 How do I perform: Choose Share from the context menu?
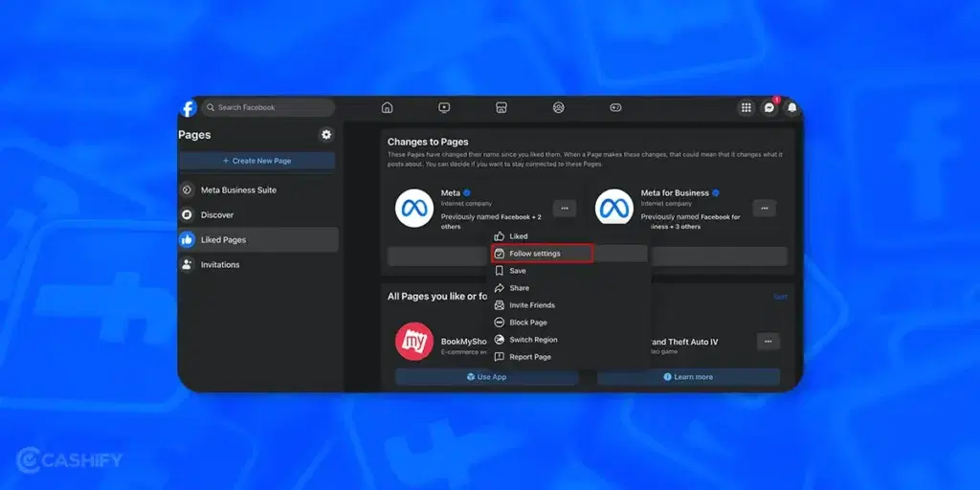click(569, 288)
